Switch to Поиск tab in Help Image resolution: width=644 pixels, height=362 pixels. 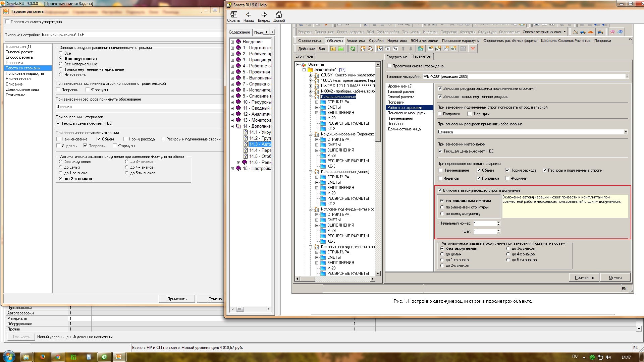259,33
